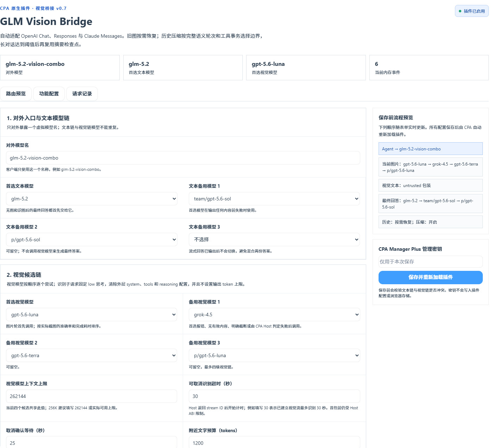
Task: Click the green 插件已启用 status badge
Action: (x=472, y=11)
